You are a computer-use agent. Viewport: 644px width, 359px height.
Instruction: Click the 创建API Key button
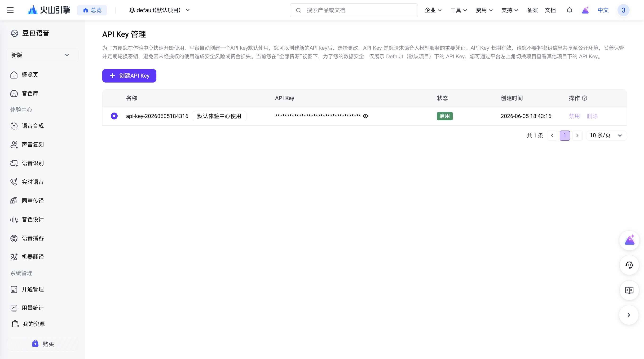tap(129, 76)
